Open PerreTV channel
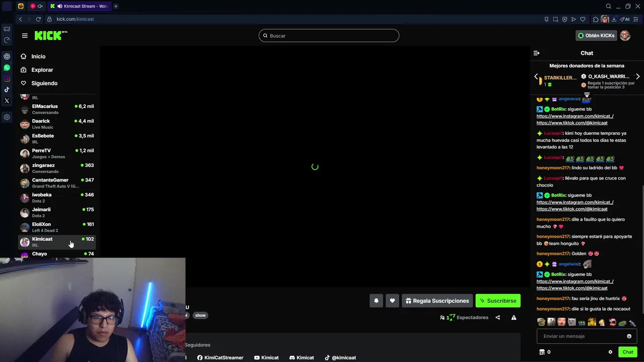The width and height of the screenshot is (644, 362). tap(57, 153)
